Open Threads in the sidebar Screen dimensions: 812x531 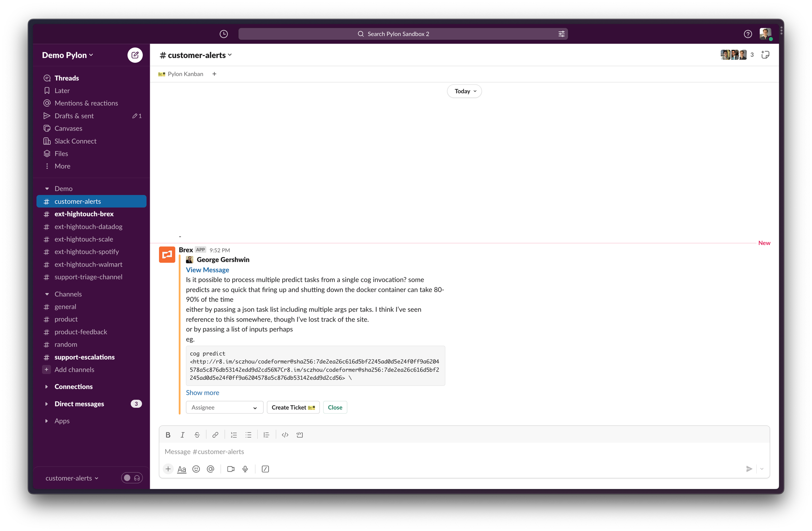coord(67,78)
